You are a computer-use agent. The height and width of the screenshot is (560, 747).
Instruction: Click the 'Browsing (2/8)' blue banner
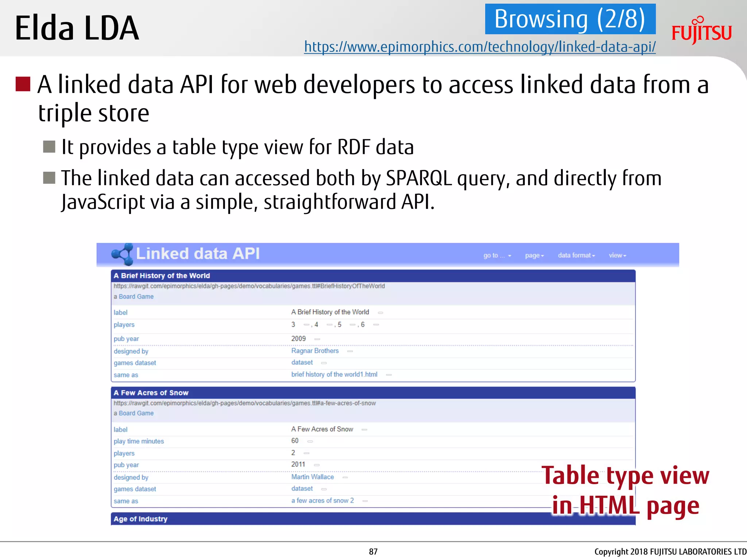point(570,19)
